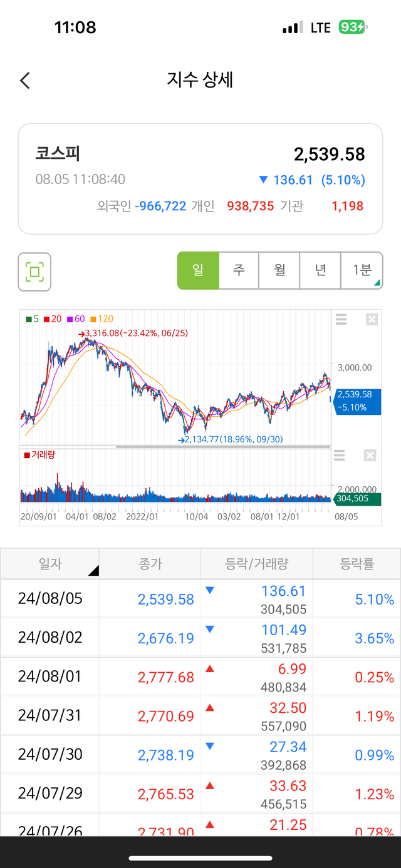Image resolution: width=401 pixels, height=868 pixels.
Task: Tap the 등락/거래량 column header
Action: coord(256,564)
